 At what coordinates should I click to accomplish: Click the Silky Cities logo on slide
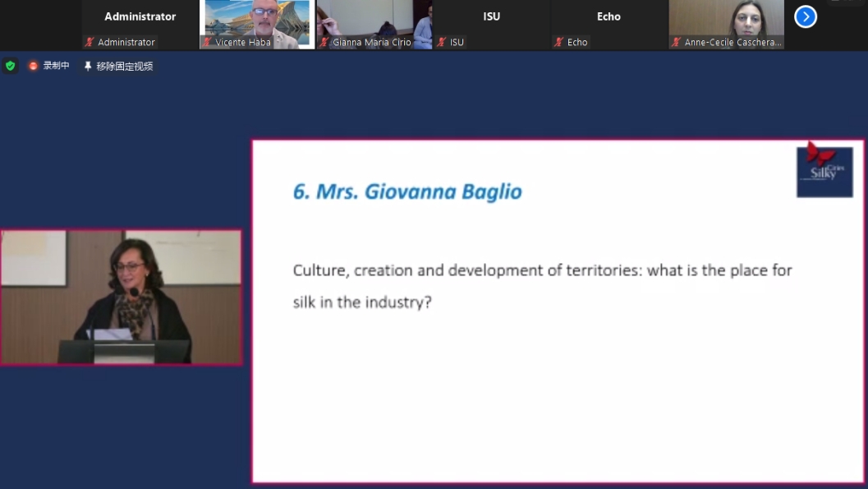(x=824, y=171)
